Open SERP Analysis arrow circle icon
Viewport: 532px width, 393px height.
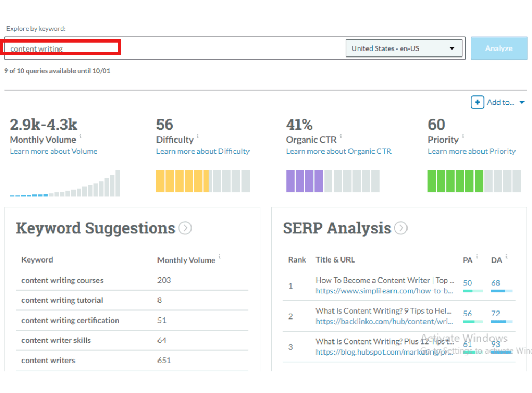coord(401,228)
